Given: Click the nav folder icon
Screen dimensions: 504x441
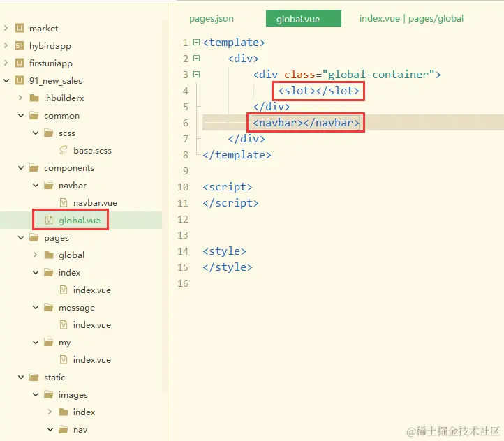Looking at the screenshot, I should 64,429.
